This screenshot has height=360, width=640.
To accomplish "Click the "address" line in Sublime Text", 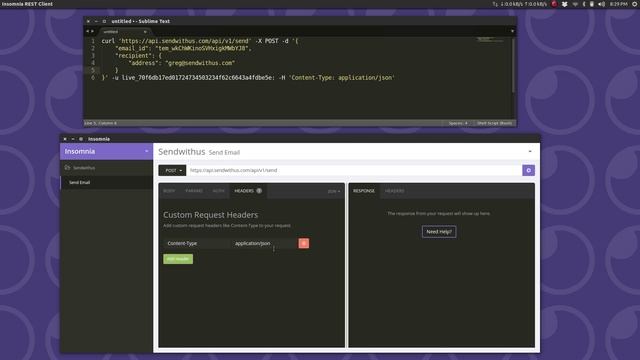I will pos(182,63).
